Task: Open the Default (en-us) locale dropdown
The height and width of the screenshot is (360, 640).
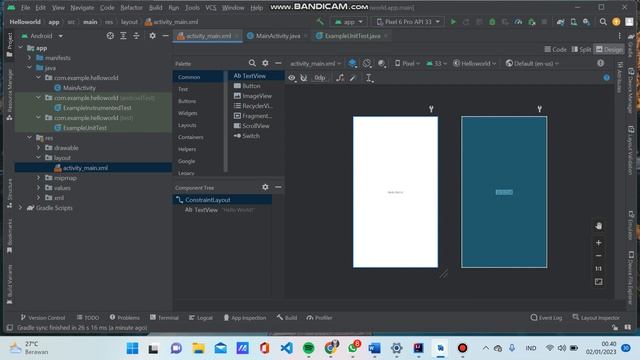Action: pyautogui.click(x=532, y=63)
